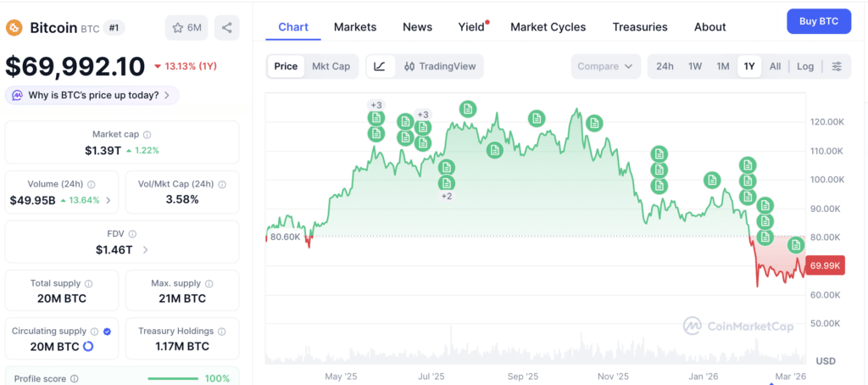Screen dimensions: 868x385
Task: Open chart settings sliders icon
Action: pyautogui.click(x=837, y=66)
